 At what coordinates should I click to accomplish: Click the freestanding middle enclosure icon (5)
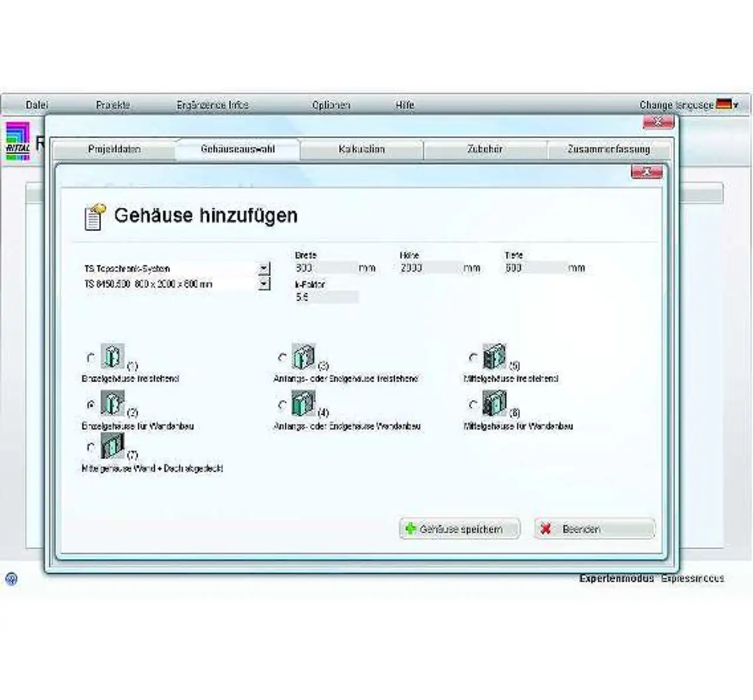pos(494,356)
